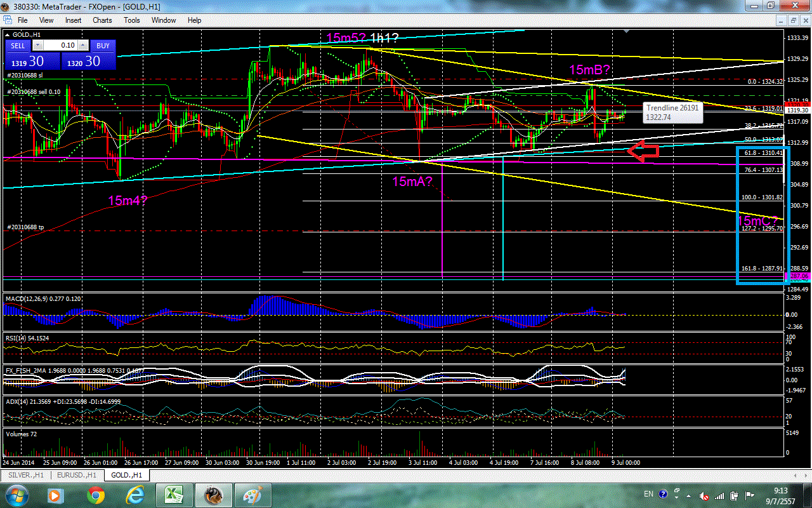
Task: Click the EN language indicator
Action: [x=648, y=494]
